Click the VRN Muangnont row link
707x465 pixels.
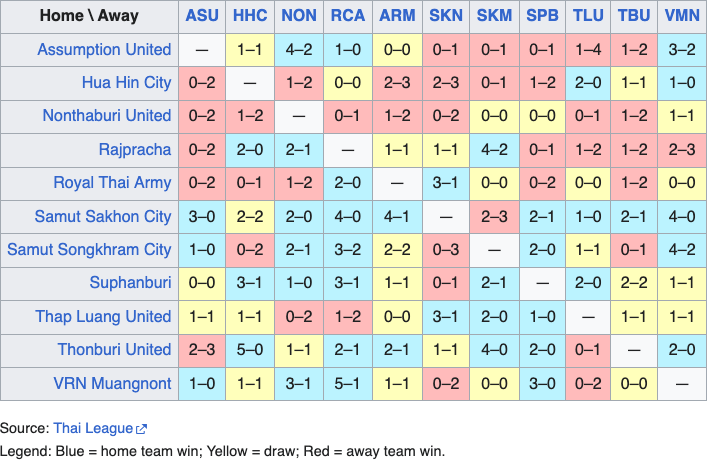[x=112, y=383]
